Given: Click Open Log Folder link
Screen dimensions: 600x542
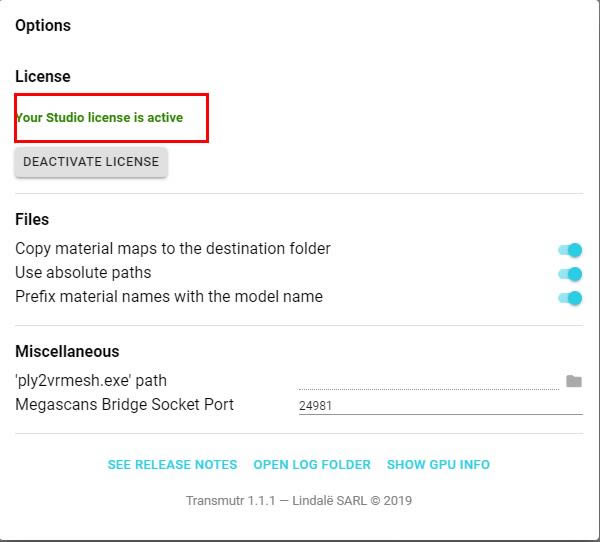Looking at the screenshot, I should (x=312, y=465).
